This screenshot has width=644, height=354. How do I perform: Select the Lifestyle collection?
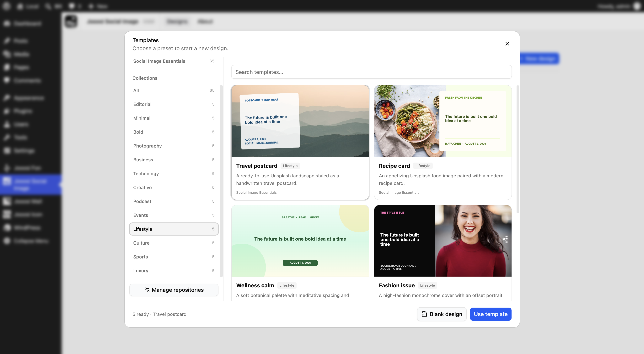pos(174,229)
